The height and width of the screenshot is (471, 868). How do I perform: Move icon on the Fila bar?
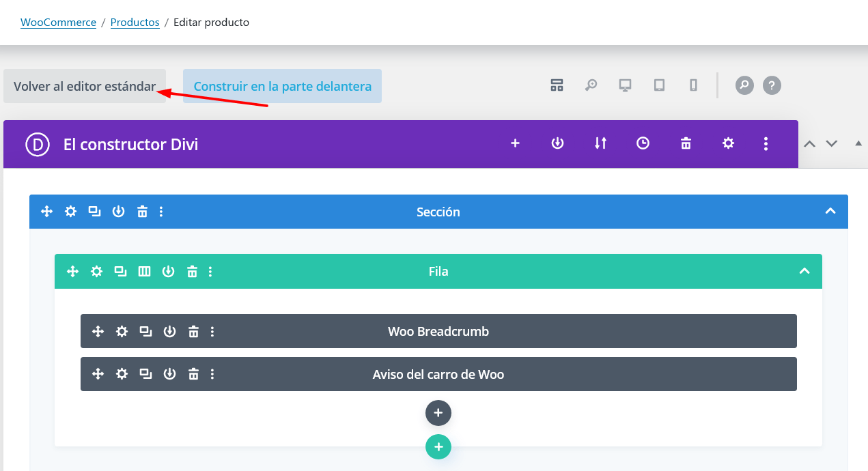(73, 272)
